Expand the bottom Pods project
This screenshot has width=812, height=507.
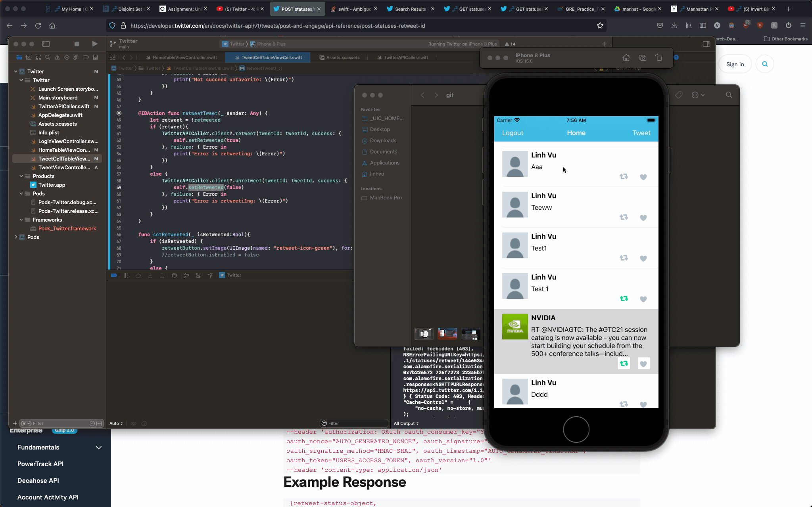[x=16, y=237]
